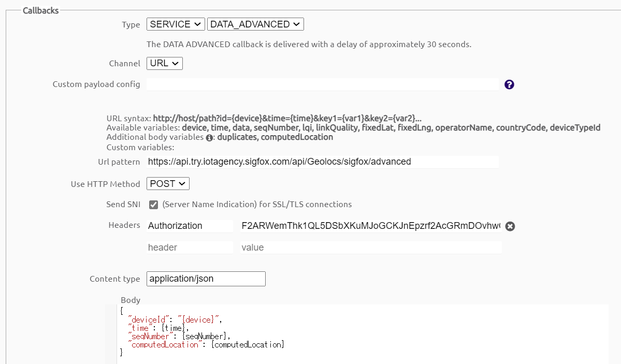Click the Available variables list text
The width and height of the screenshot is (621, 364).
(x=391, y=127)
